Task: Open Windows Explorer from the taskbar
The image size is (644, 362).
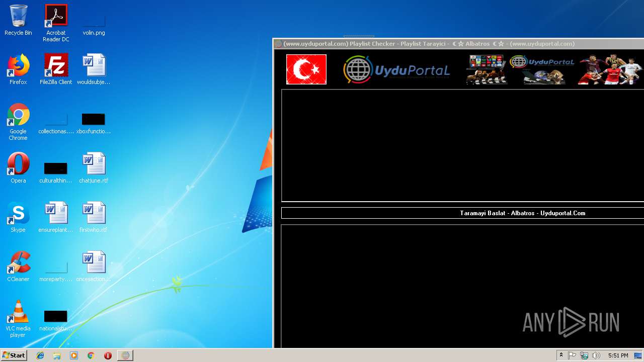Action: click(57, 355)
